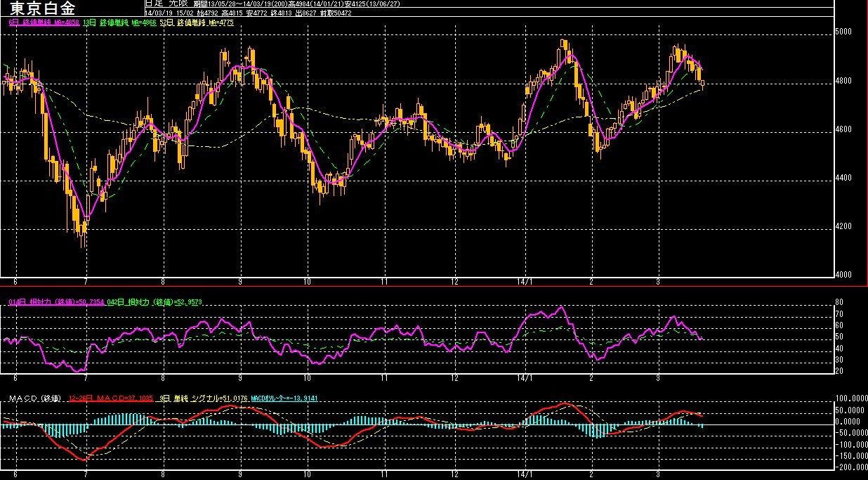The width and height of the screenshot is (868, 480).
Task: Click the 70 level on RSI axis
Action: coord(839,315)
